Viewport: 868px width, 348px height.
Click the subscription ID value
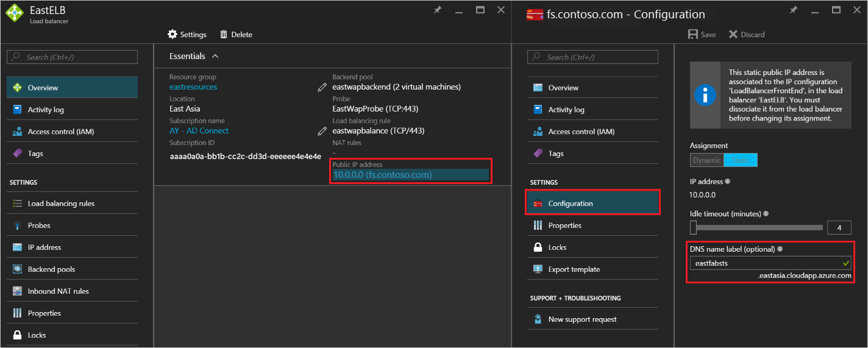pos(245,157)
